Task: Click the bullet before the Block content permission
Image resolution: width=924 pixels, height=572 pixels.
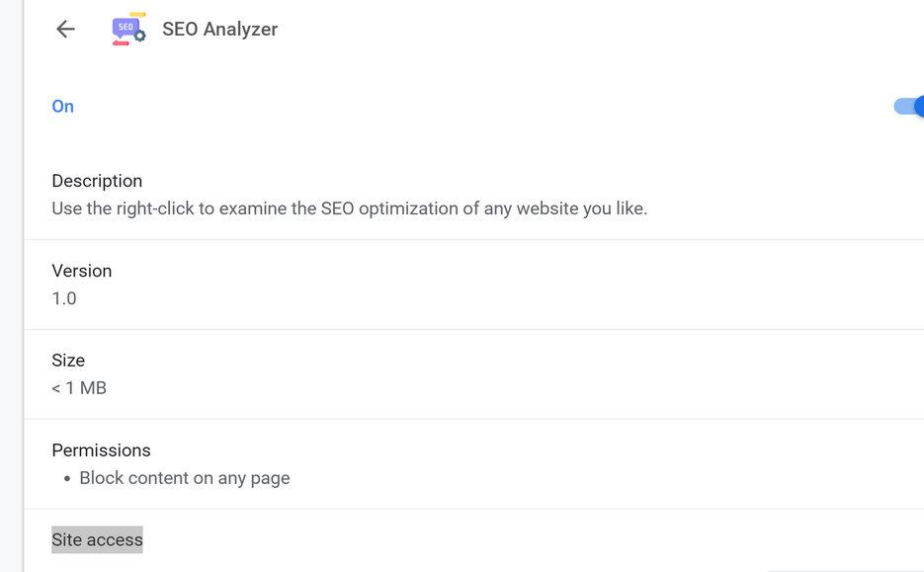Action: (x=67, y=479)
